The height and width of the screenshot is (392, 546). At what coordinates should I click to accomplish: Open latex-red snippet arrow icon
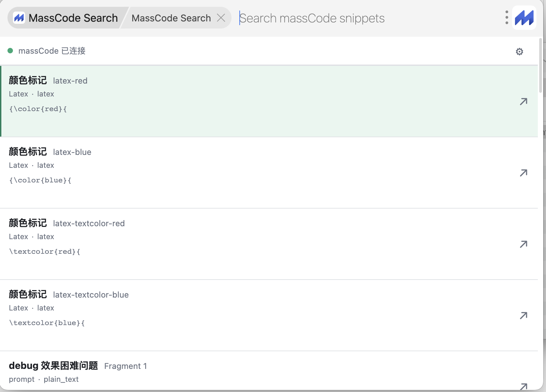524,101
